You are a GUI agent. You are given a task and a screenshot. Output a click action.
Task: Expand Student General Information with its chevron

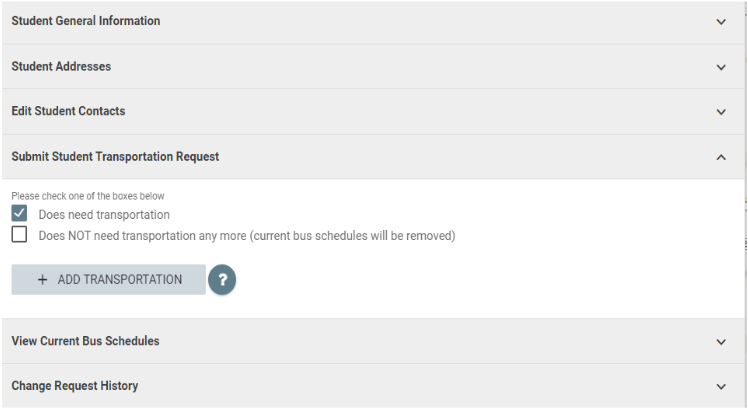[x=721, y=22]
